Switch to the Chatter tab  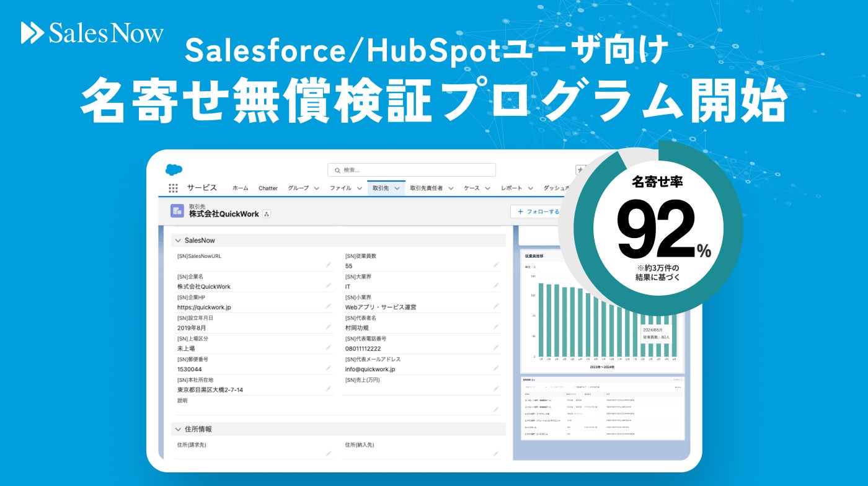click(x=268, y=188)
